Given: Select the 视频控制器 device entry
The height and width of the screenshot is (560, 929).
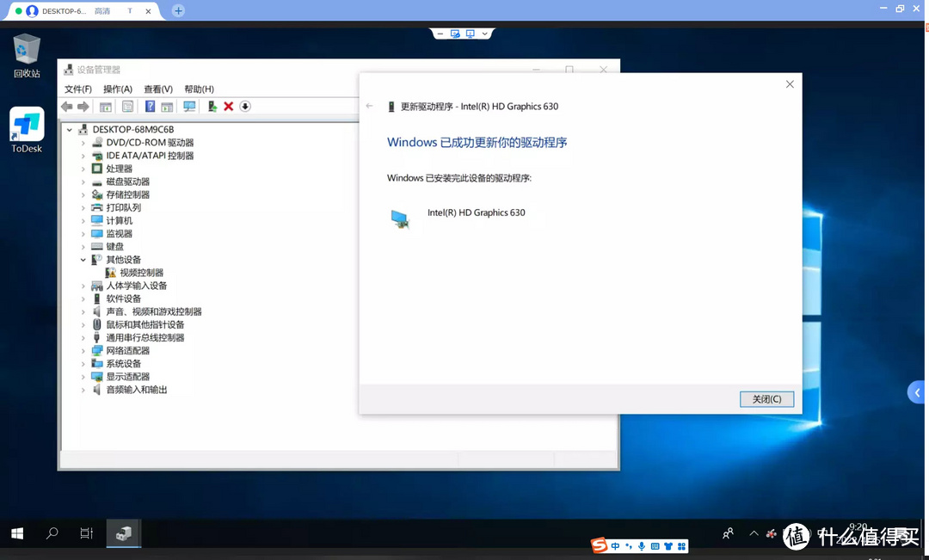Looking at the screenshot, I should click(x=142, y=273).
